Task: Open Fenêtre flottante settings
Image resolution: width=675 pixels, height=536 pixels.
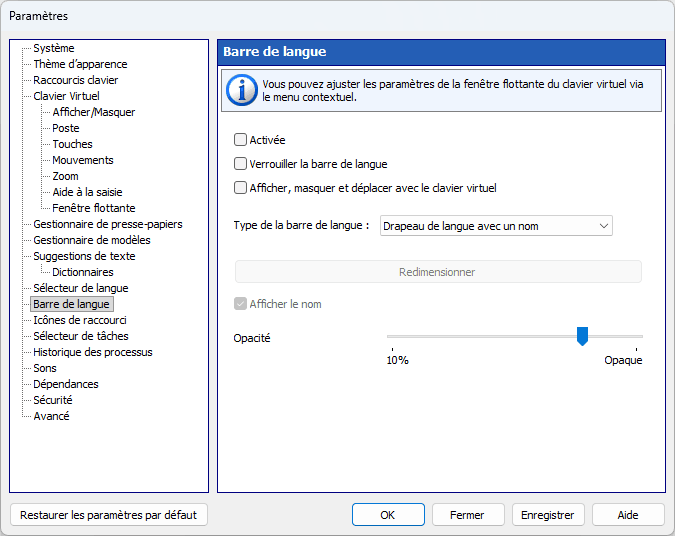Action: click(94, 208)
